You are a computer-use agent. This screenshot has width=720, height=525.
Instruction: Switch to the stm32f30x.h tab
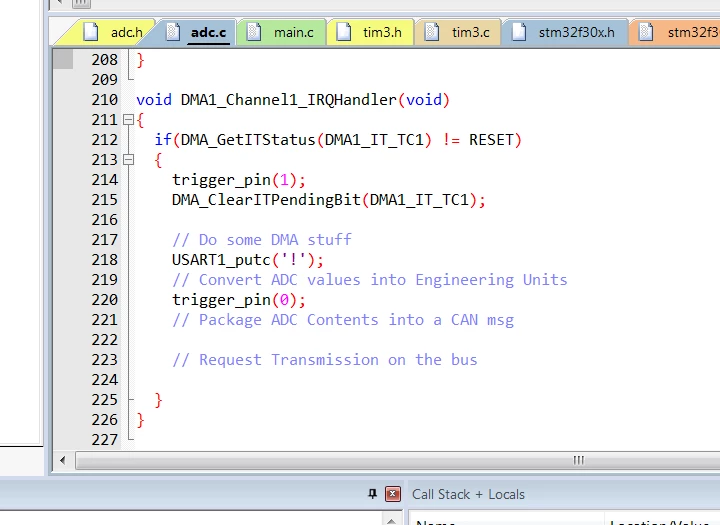point(564,32)
